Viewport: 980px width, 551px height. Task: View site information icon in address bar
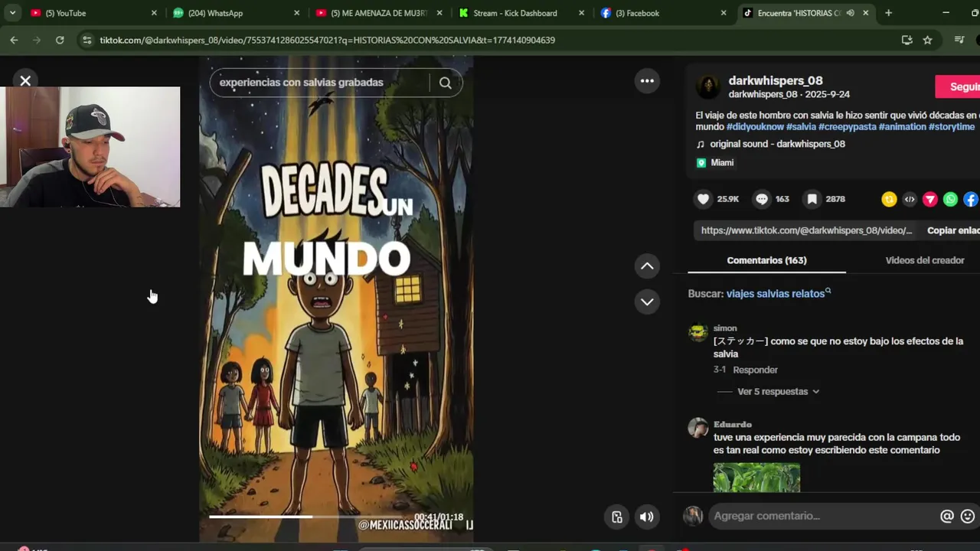87,40
